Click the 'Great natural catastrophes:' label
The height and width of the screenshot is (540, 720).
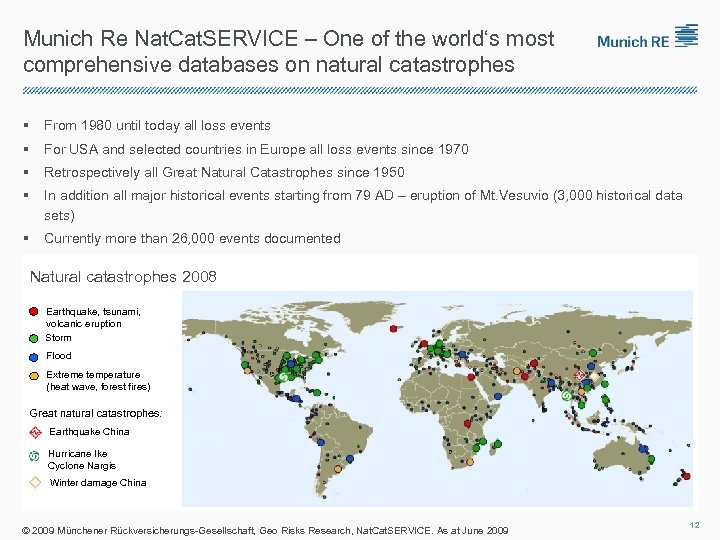coord(96,413)
